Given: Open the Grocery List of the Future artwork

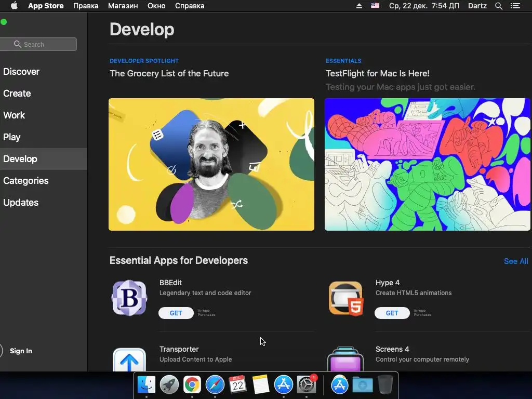Looking at the screenshot, I should (211, 165).
